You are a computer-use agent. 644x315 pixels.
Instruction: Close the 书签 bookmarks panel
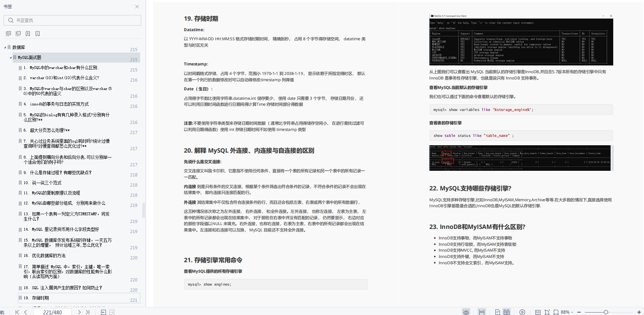(x=137, y=7)
